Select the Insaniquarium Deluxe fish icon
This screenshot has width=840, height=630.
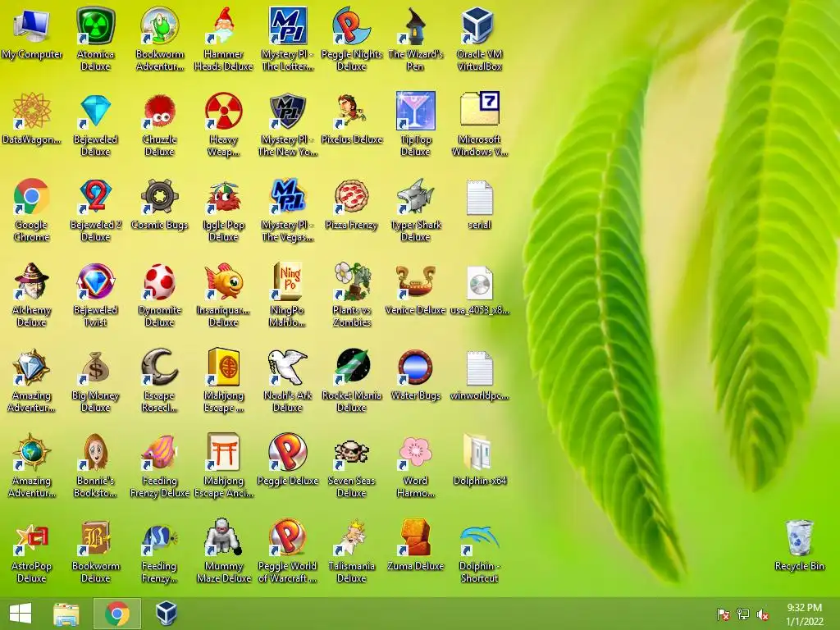click(223, 282)
